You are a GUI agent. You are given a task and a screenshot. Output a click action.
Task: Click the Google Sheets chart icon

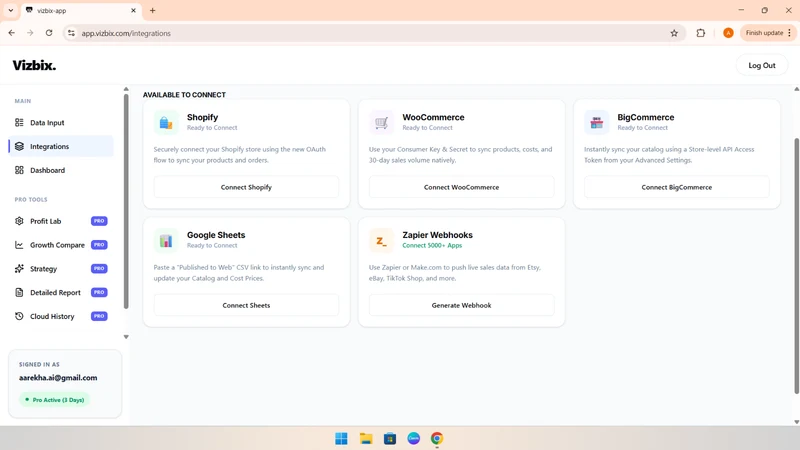coord(166,240)
